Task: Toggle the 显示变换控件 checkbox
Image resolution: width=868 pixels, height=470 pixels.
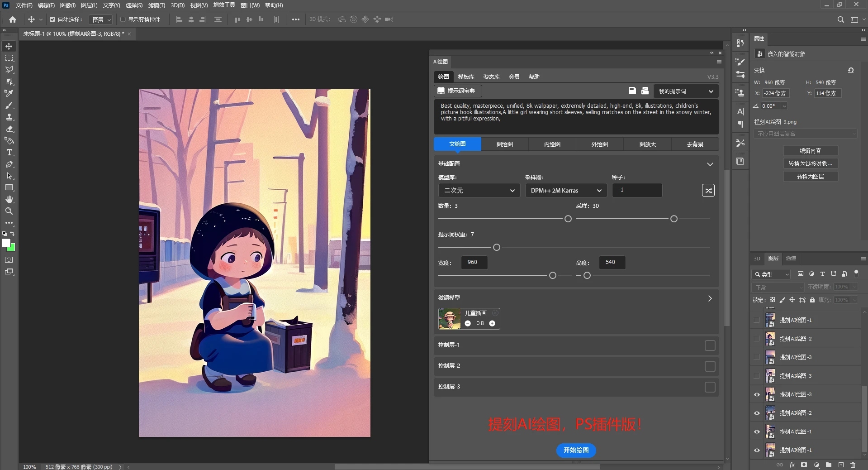Action: [x=123, y=19]
